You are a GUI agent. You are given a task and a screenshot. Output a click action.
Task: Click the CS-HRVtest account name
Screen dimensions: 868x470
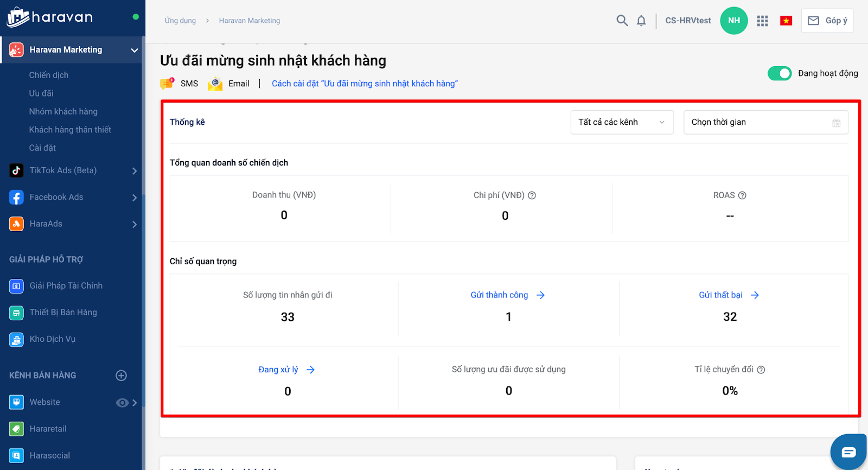(688, 21)
